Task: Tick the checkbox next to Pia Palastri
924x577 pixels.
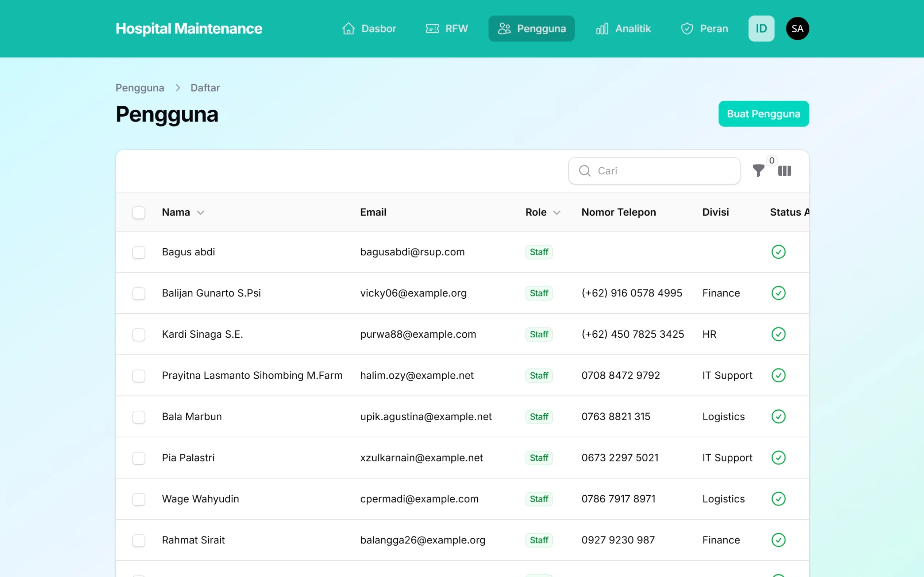Action: [x=139, y=458]
